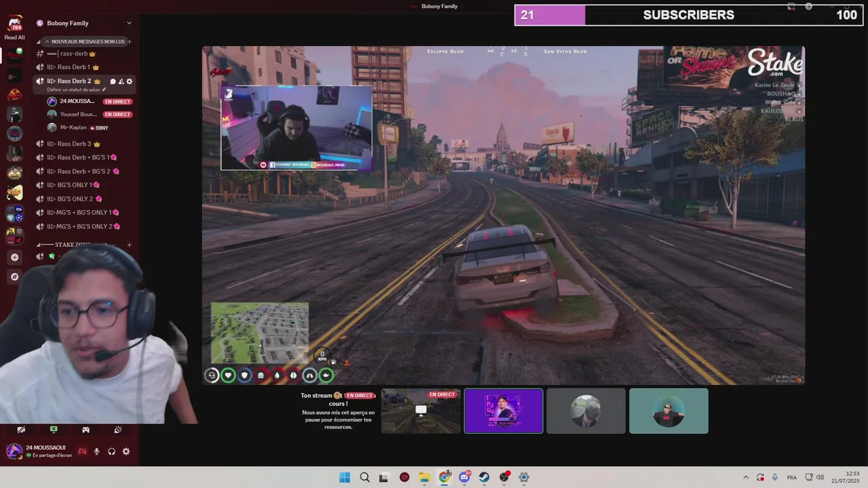Switch to Chrome in taskbar

[x=444, y=477]
